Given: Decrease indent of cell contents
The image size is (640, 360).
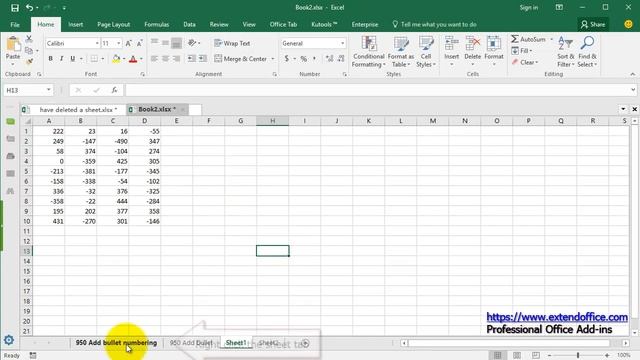Looking at the screenshot, I should [x=191, y=59].
